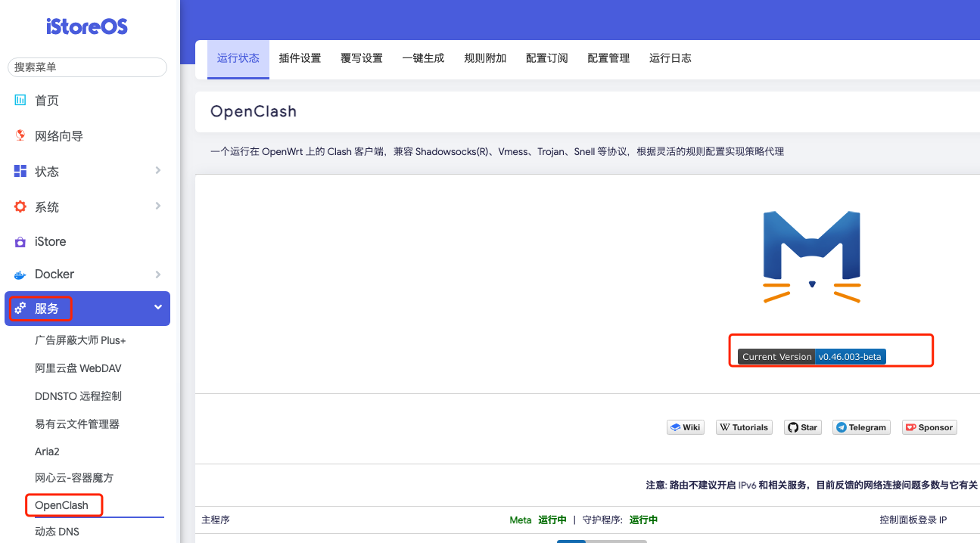
Task: Open the Tutorials page icon
Action: tap(724, 427)
